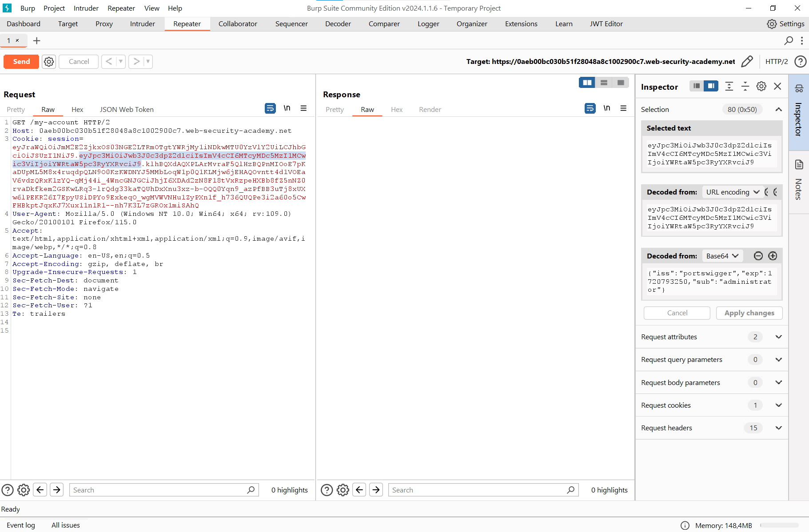Screen dimensions: 809x532
Task: Select response Pretty view
Action: click(335, 110)
